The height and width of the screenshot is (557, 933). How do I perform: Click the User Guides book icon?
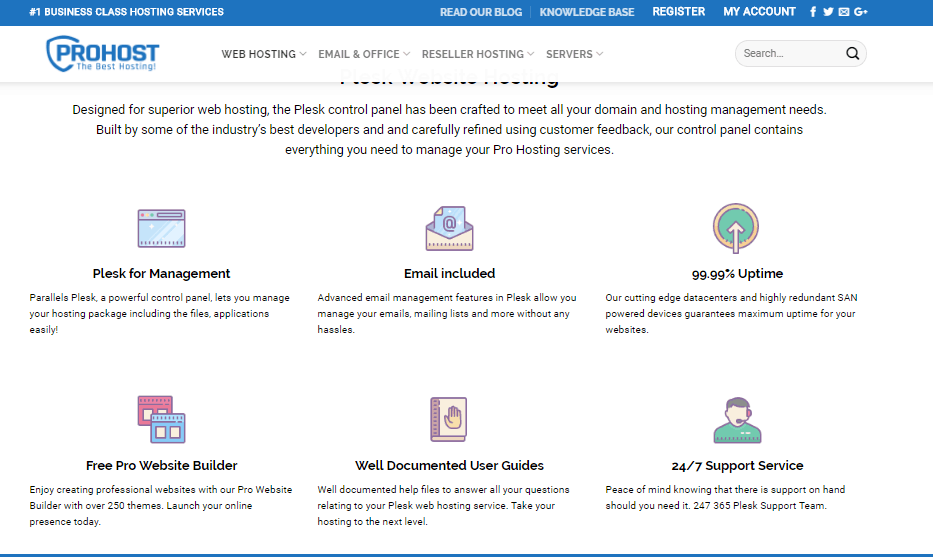[x=449, y=420]
